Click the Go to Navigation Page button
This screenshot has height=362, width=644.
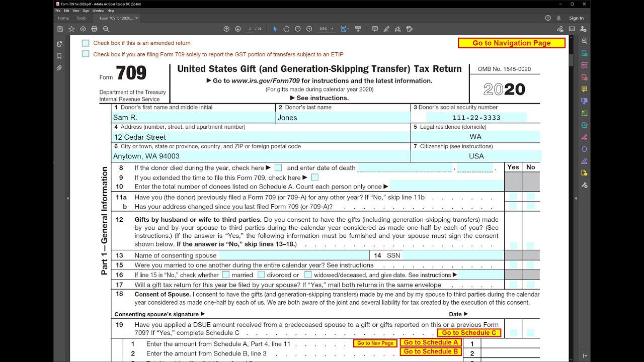click(x=511, y=43)
